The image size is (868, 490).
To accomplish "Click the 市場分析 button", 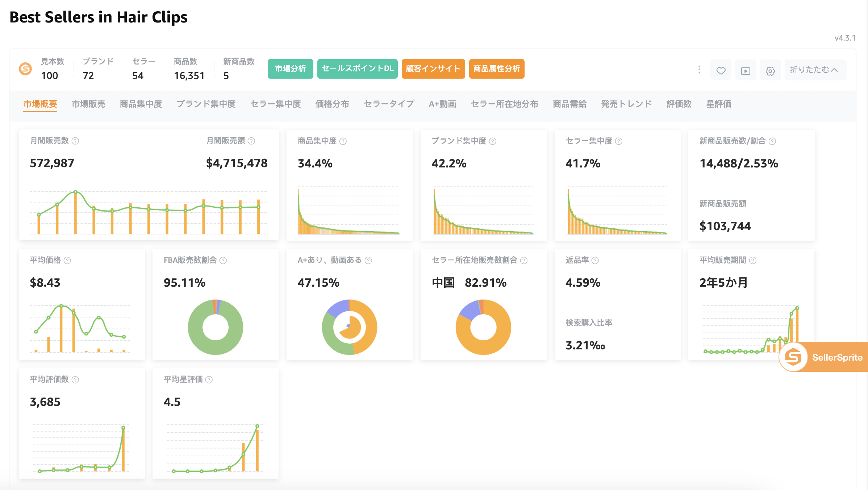I will click(x=291, y=69).
